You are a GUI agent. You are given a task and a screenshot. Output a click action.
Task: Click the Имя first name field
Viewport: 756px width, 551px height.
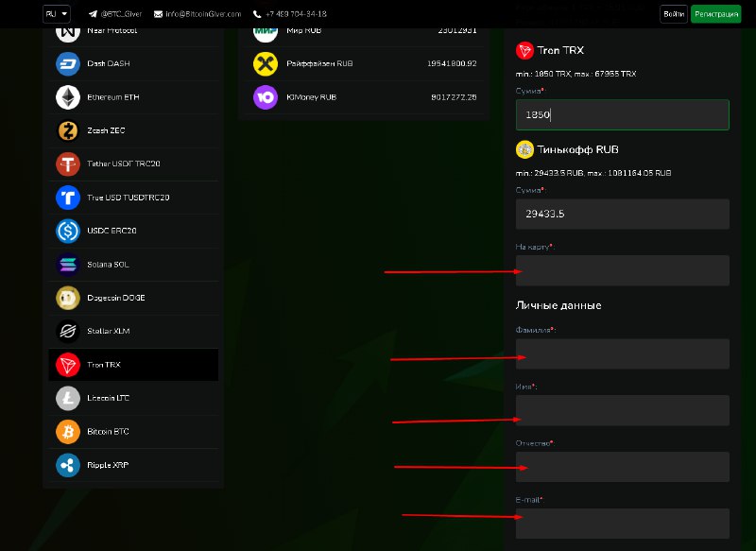(x=623, y=410)
